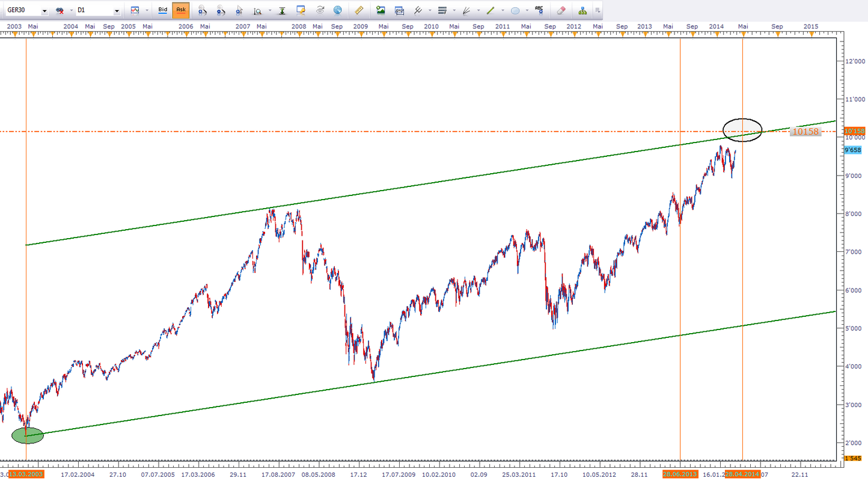
Task: Click the 10.05.2012 date on bottom axis
Action: coord(599,474)
